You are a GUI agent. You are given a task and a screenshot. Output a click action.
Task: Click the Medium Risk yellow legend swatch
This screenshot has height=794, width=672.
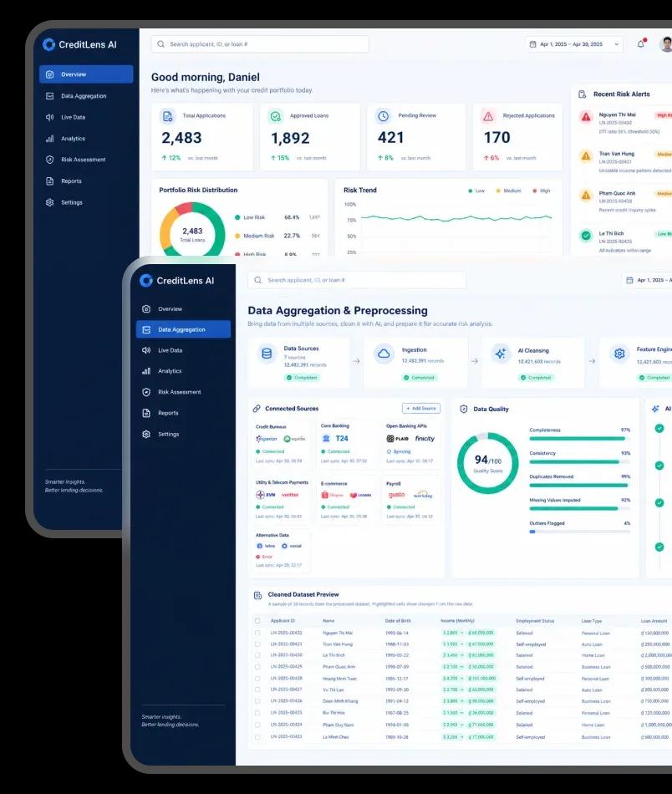237,236
